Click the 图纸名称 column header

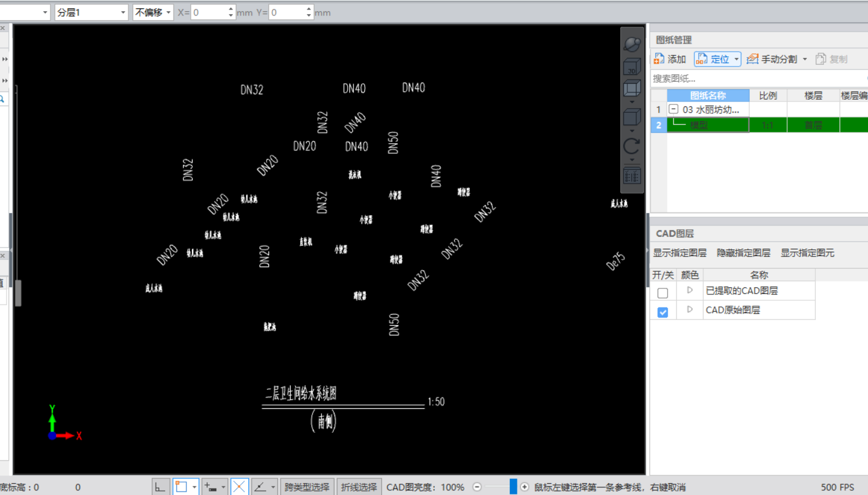[708, 95]
